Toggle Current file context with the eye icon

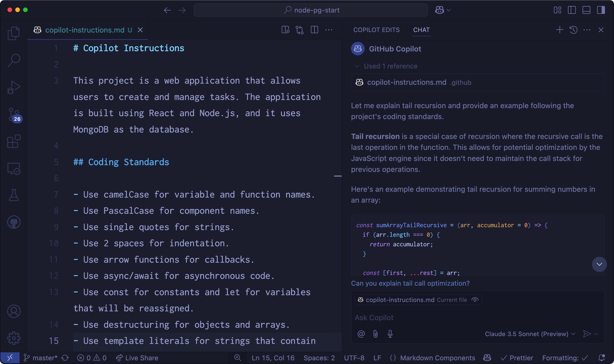tap(475, 300)
